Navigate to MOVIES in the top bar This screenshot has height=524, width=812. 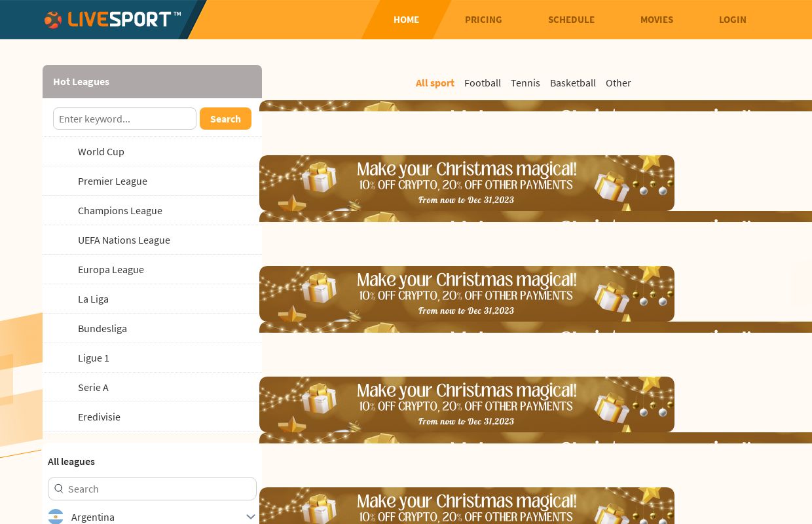(657, 20)
